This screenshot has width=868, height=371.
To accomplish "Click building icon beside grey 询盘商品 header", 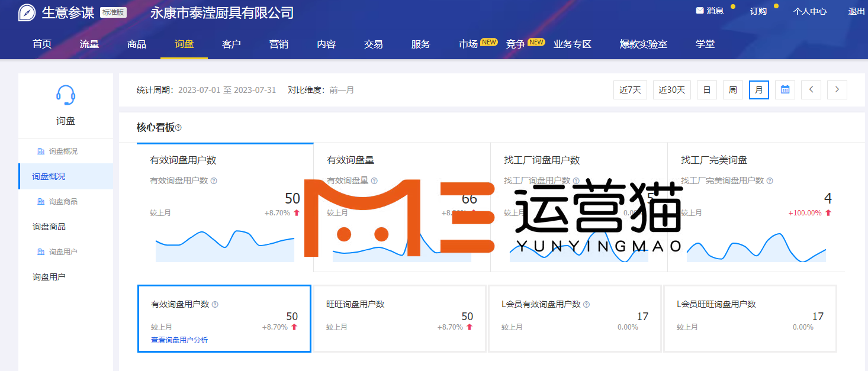I will tap(41, 202).
